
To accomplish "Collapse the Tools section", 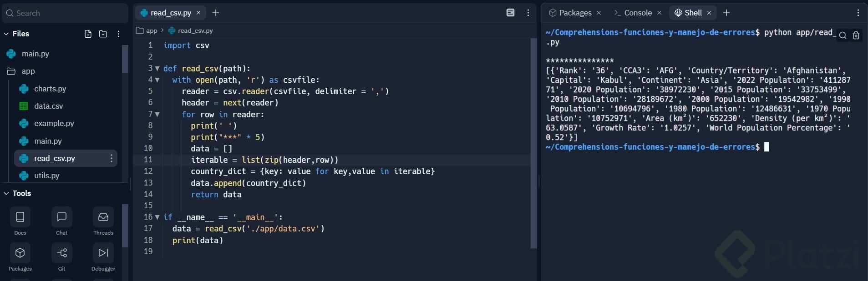I will 6,194.
